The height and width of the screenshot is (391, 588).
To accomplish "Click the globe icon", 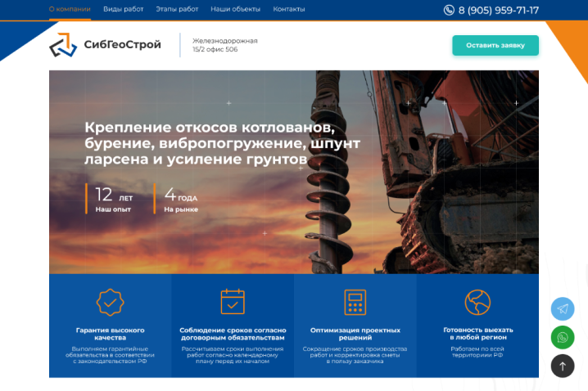I will [477, 302].
